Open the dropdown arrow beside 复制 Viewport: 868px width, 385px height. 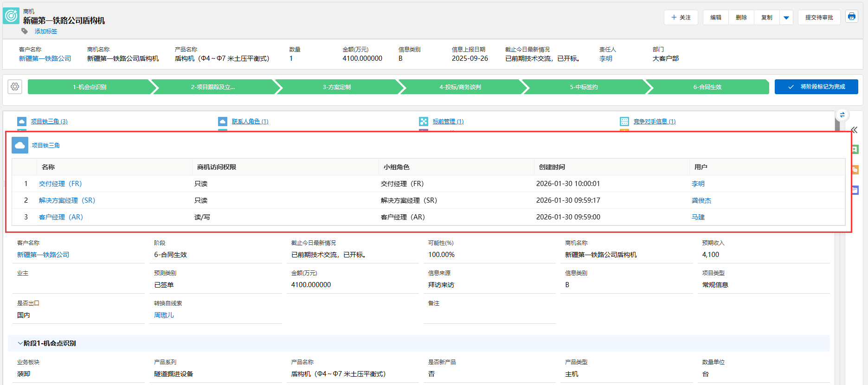pyautogui.click(x=786, y=18)
